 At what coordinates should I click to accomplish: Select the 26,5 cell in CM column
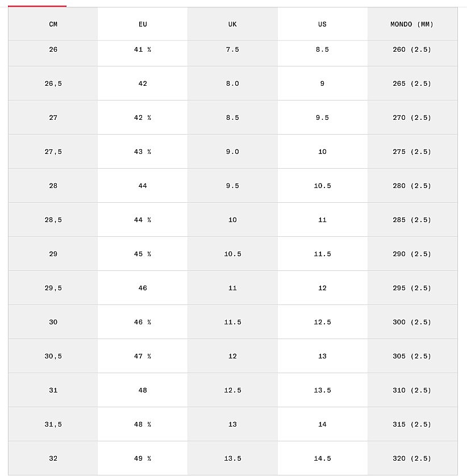53,83
